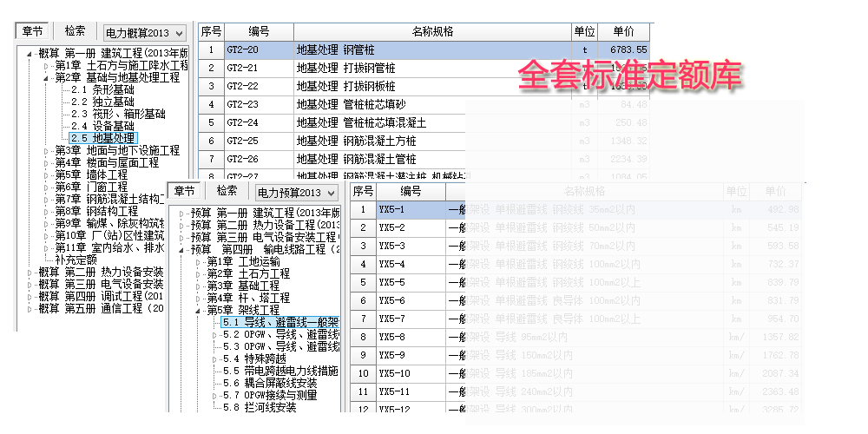Image resolution: width=868 pixels, height=434 pixels.
Task: Click 名称规格 column header in upper table
Action: point(432,31)
